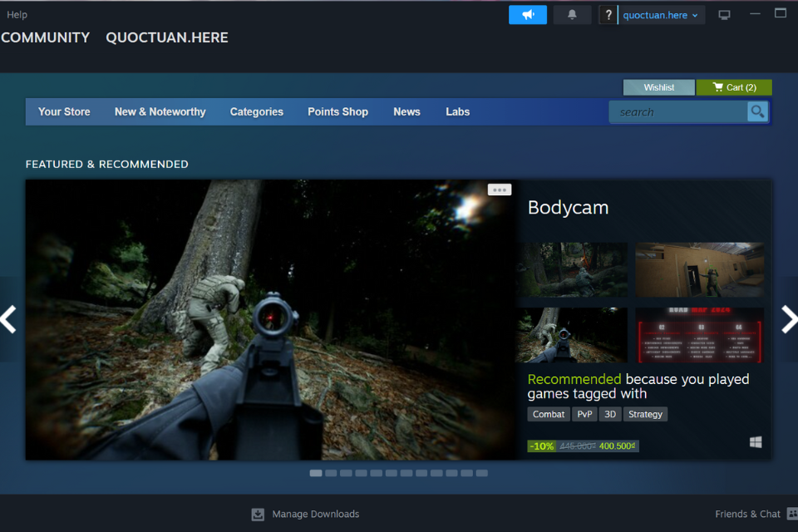Go to previous featured game with left arrow
798x532 pixels.
point(8,319)
